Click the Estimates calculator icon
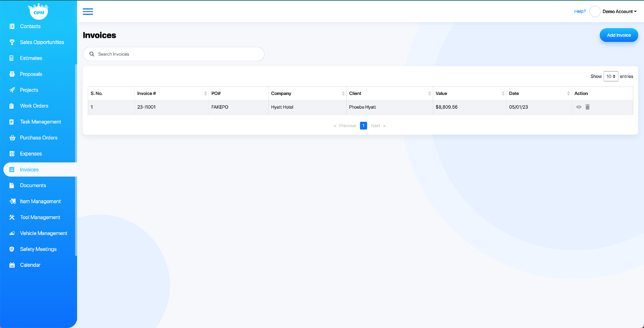The width and height of the screenshot is (644, 328). click(x=12, y=58)
